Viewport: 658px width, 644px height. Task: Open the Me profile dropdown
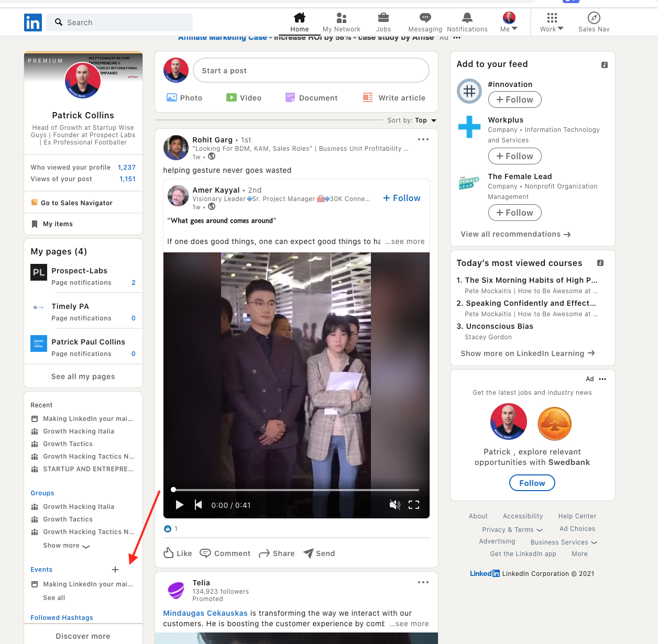509,23
